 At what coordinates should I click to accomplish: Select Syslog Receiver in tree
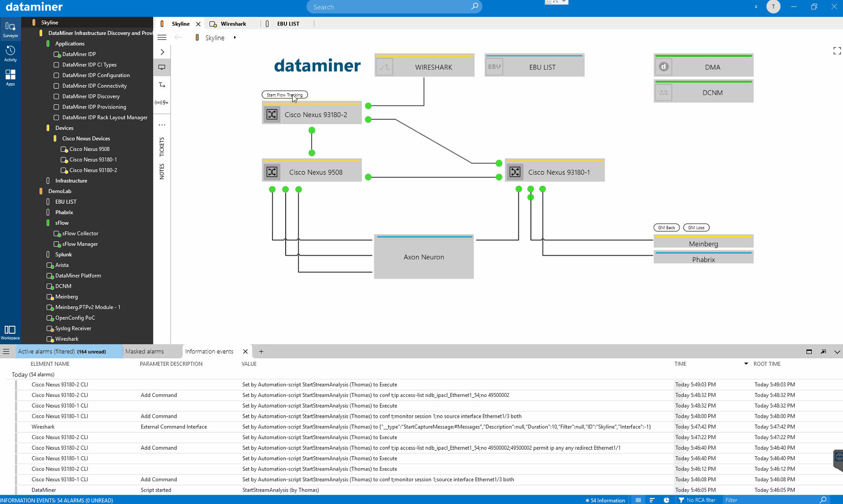pyautogui.click(x=73, y=328)
